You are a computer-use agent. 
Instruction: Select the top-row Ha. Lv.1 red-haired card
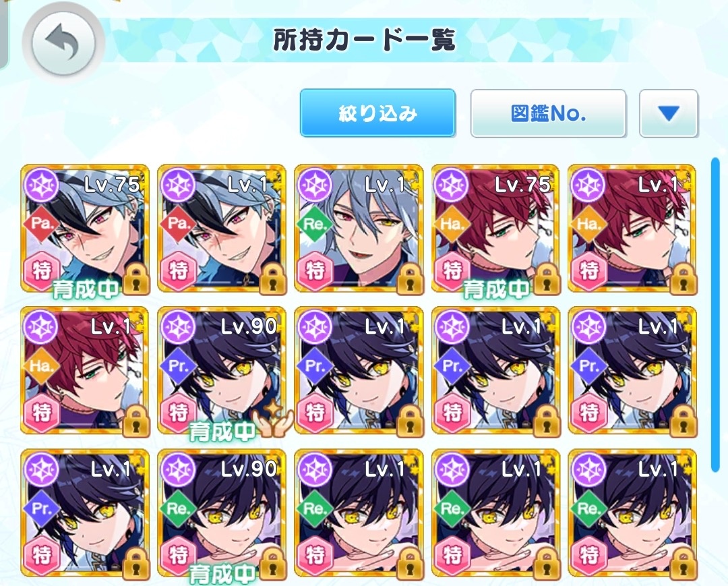(x=632, y=229)
